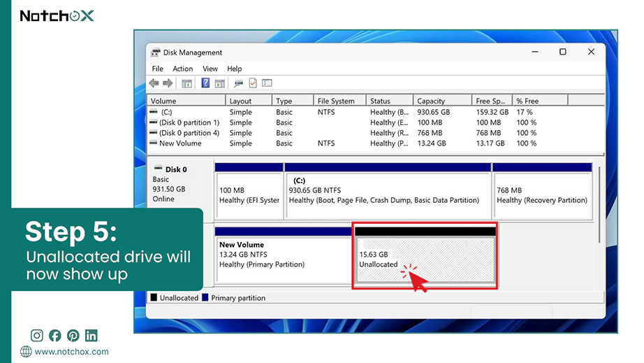Sort by the File System column header
Image resolution: width=644 pixels, height=363 pixels.
point(340,101)
